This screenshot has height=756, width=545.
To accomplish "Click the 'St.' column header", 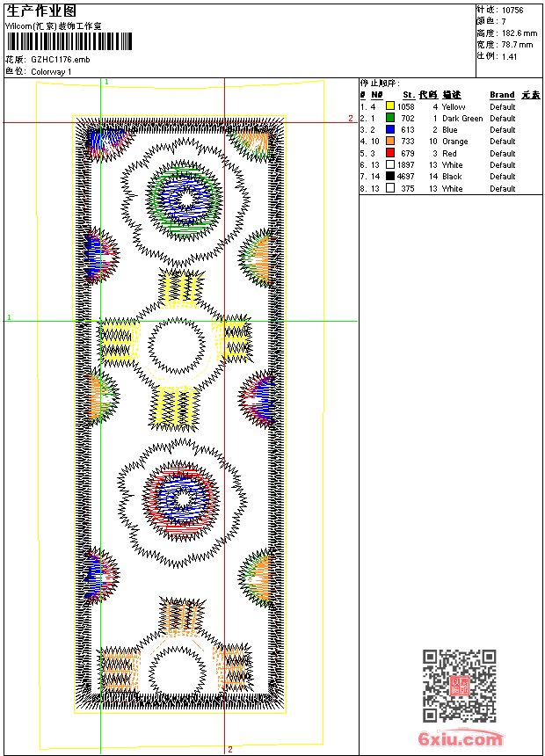I will point(409,95).
